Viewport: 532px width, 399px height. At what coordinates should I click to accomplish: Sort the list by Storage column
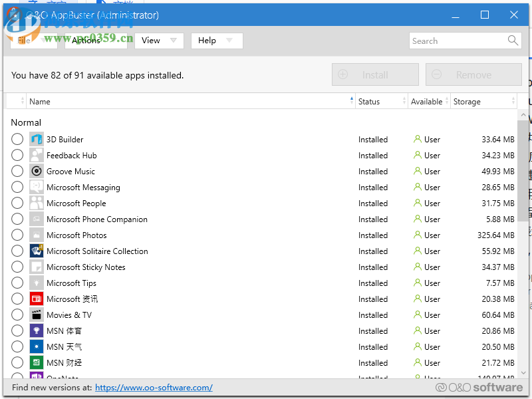[x=467, y=102]
